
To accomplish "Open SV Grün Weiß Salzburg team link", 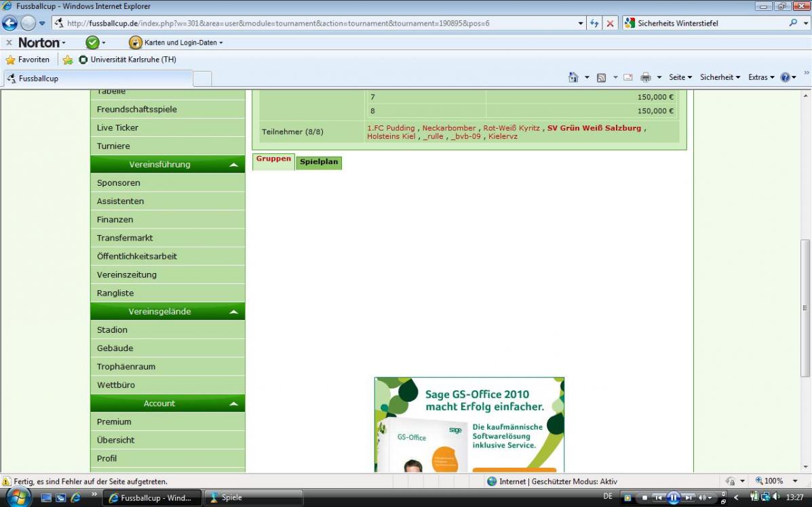I will point(594,127).
